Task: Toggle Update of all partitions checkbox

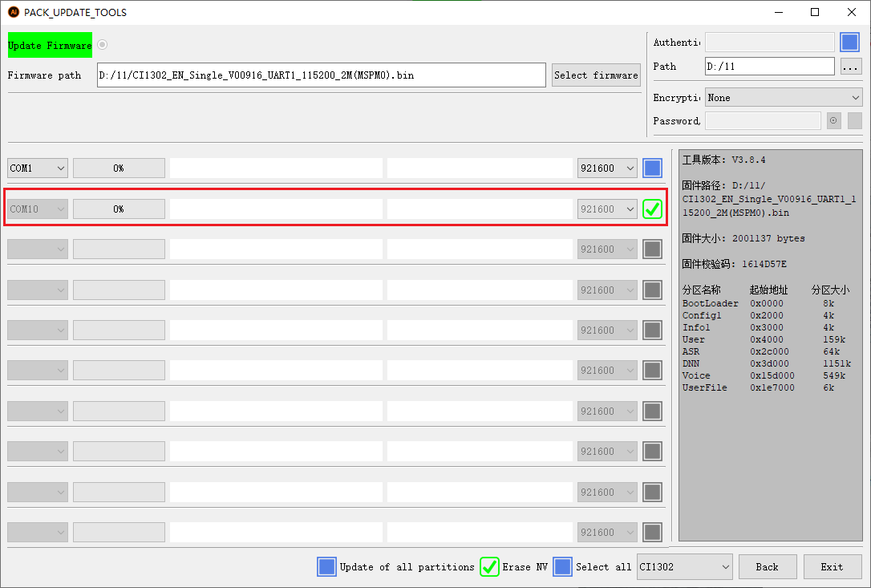Action: (x=326, y=567)
